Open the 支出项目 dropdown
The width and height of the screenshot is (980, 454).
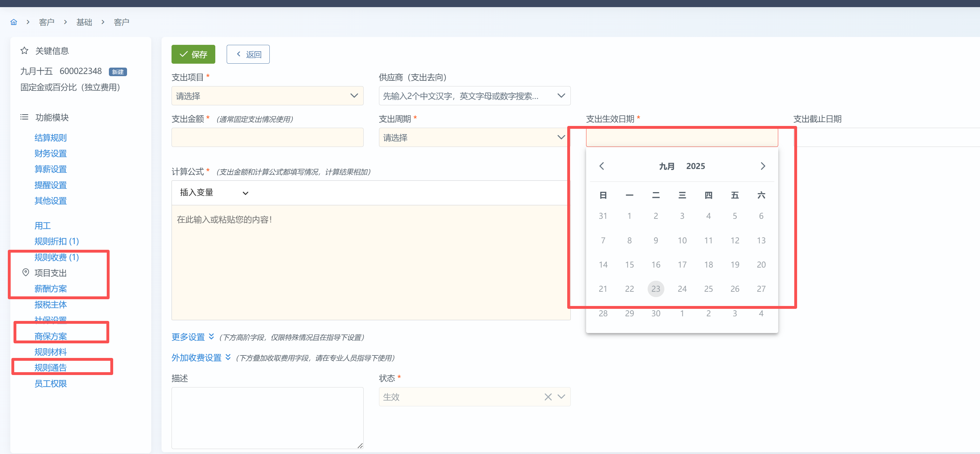pyautogui.click(x=267, y=96)
